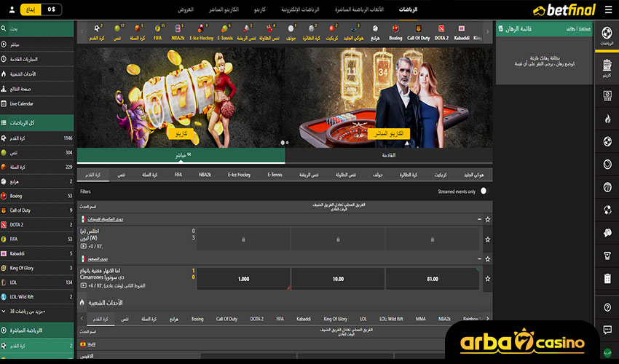The image size is (619, 364).
Task: Open Live Calendar in left sidebar
Action: [36, 103]
